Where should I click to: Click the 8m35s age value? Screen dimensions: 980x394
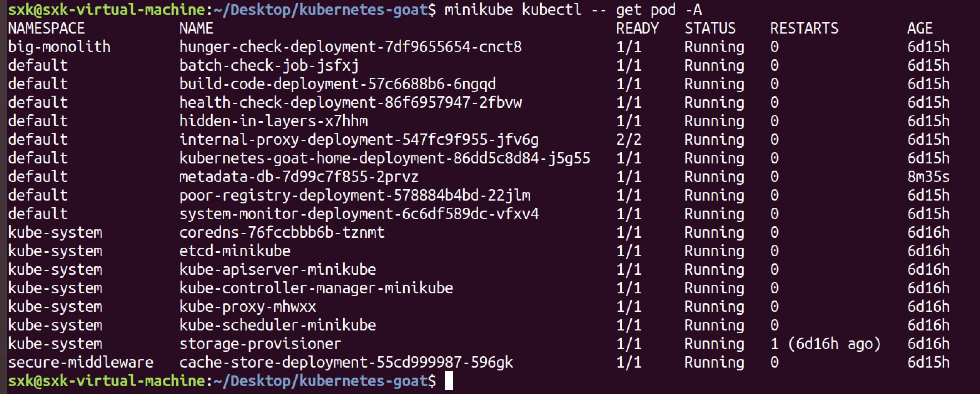(928, 177)
